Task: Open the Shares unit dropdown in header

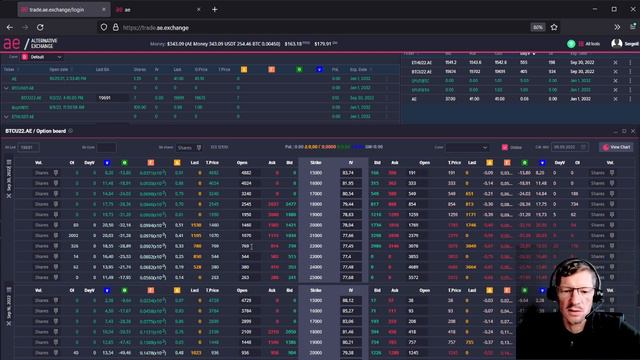Action: click(x=189, y=147)
